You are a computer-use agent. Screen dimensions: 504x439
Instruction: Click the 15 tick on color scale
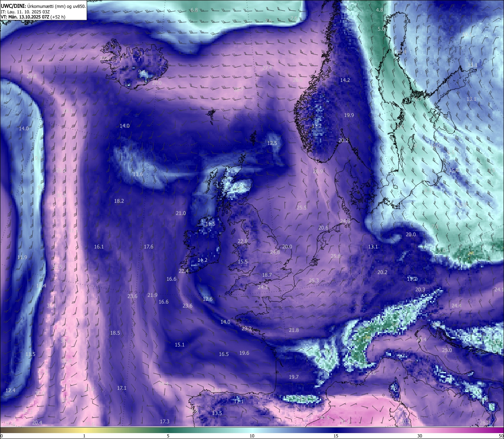[x=336, y=436]
